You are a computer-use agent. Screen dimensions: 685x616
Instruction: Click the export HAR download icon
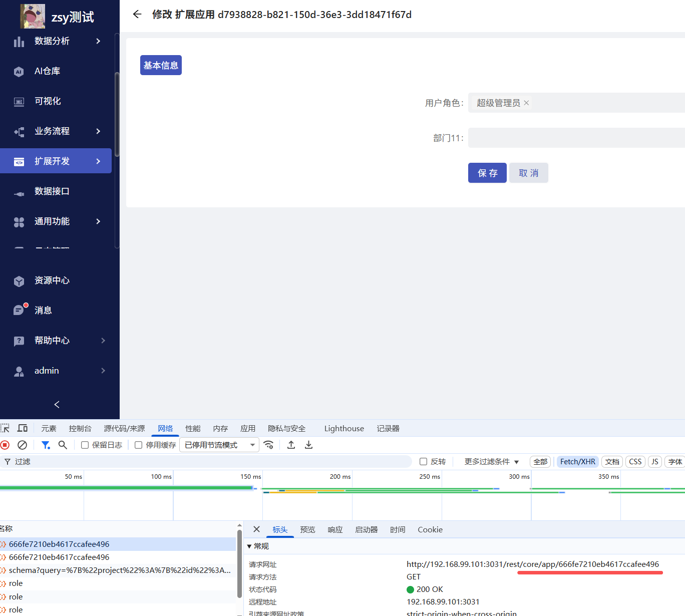click(x=309, y=445)
